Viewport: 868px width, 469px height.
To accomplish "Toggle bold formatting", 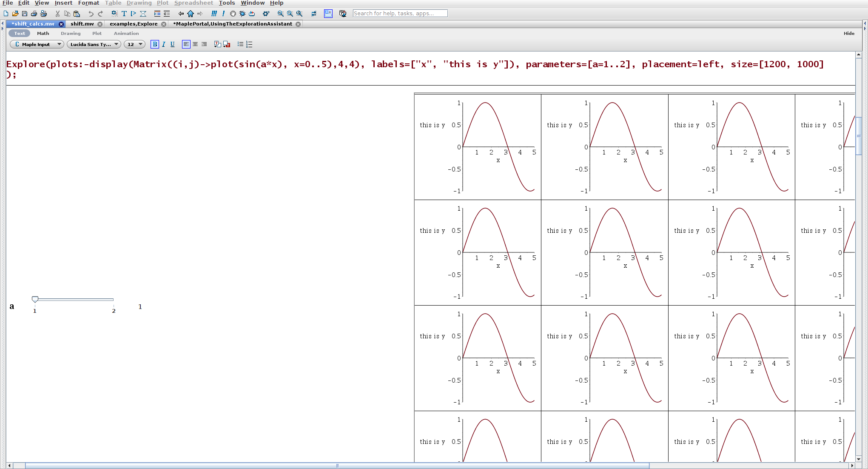I will coord(155,44).
